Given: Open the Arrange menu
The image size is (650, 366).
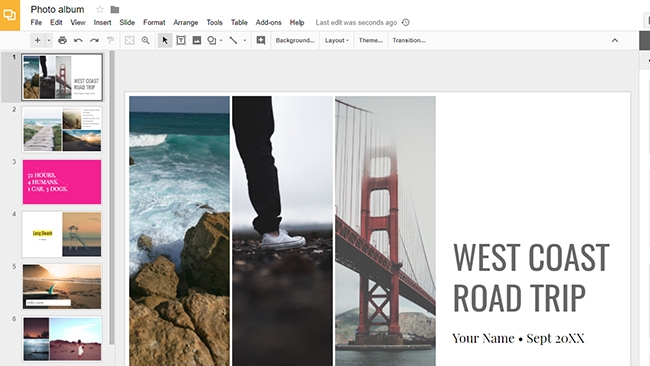Looking at the screenshot, I should (185, 22).
